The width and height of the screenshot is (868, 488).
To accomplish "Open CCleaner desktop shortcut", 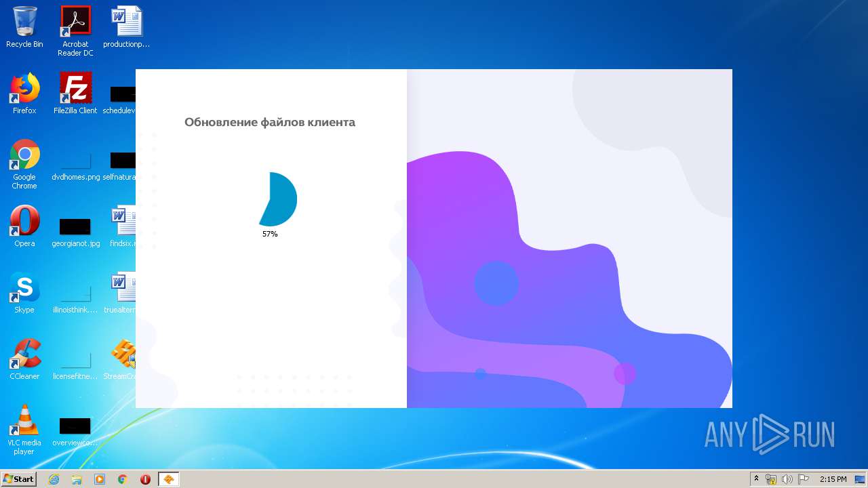I will pyautogui.click(x=24, y=359).
